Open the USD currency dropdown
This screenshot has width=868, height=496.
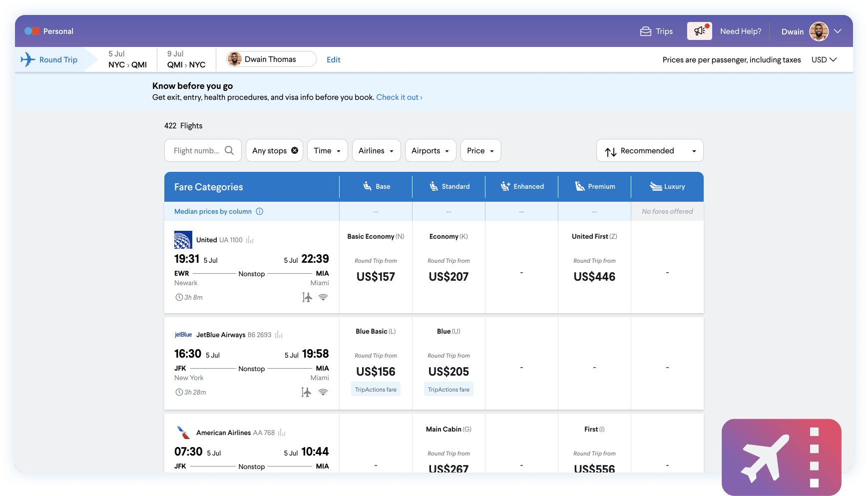824,59
